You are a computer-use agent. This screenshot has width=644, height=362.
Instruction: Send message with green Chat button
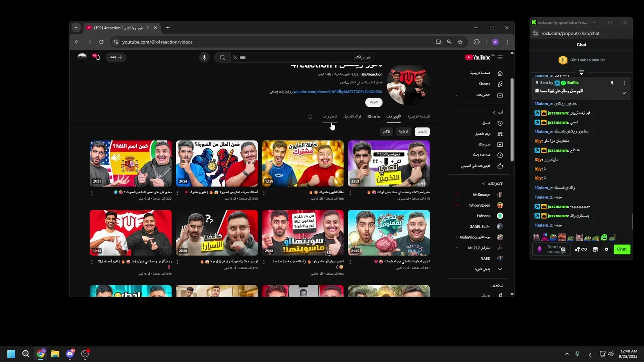pyautogui.click(x=622, y=249)
